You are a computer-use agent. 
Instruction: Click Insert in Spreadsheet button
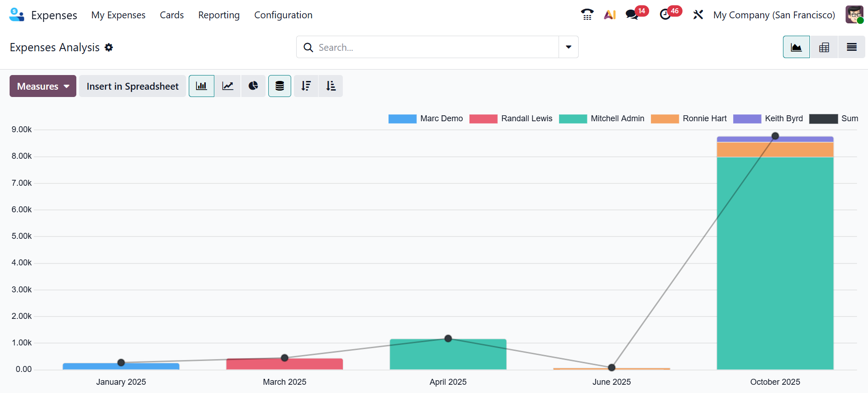click(x=133, y=86)
